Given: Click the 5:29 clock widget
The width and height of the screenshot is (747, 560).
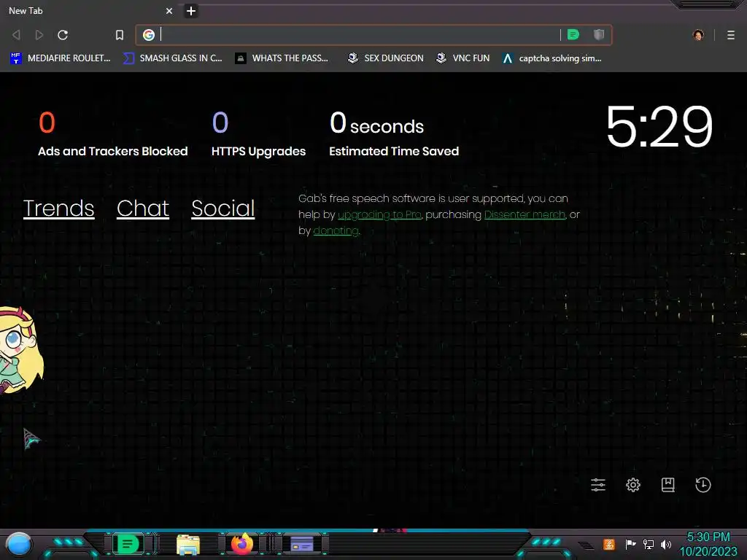Looking at the screenshot, I should tap(659, 127).
